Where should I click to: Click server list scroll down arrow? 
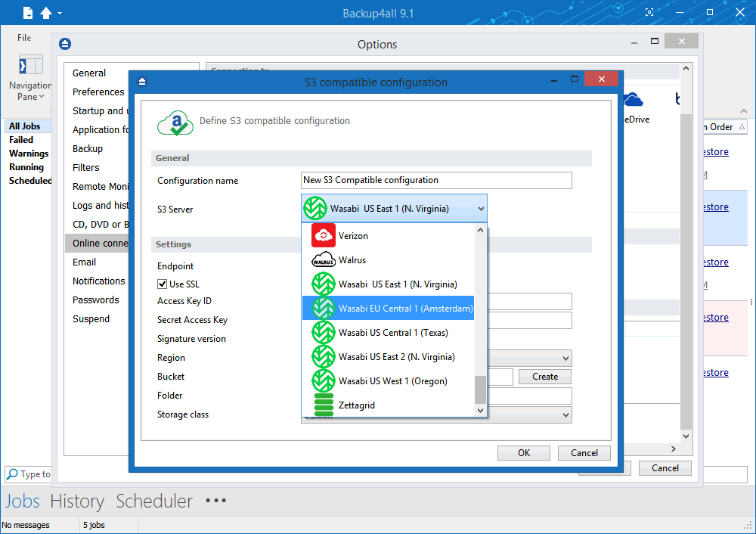tap(480, 411)
